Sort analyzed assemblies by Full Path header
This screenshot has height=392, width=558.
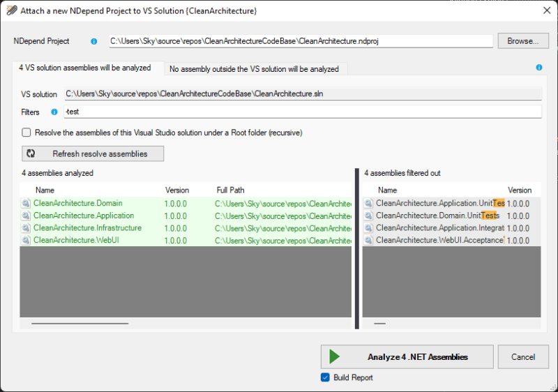click(x=231, y=190)
